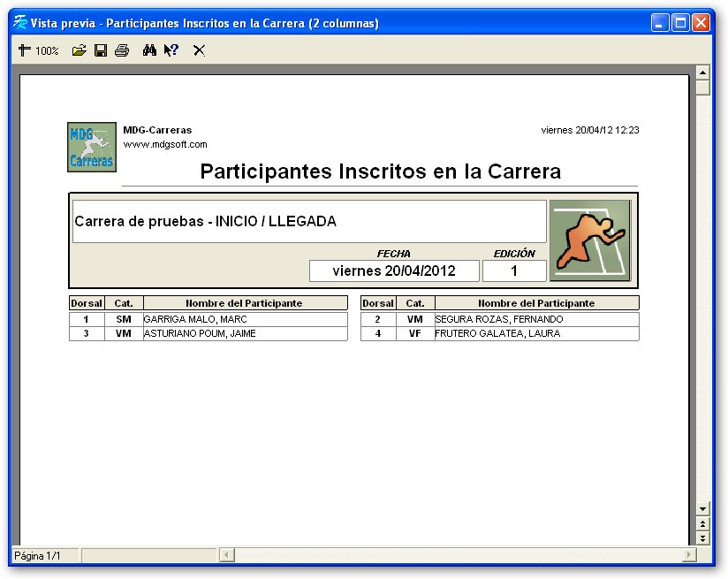Click the runner illustration in report header
Screen dimensions: 728x579
(590, 240)
